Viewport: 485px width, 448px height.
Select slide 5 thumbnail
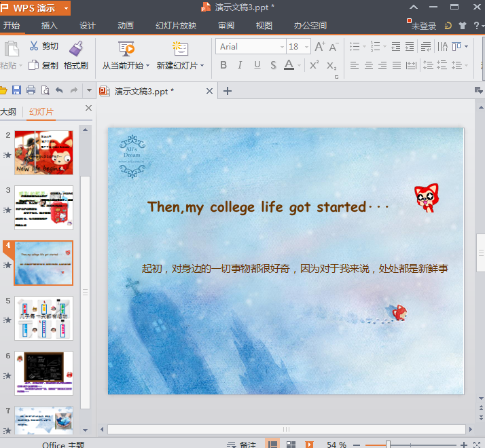click(x=43, y=318)
